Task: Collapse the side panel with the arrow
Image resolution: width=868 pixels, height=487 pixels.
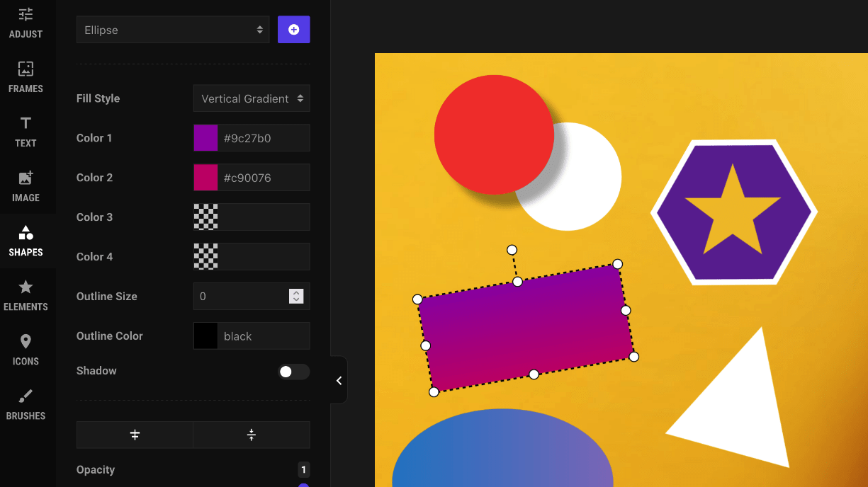Action: pos(339,380)
